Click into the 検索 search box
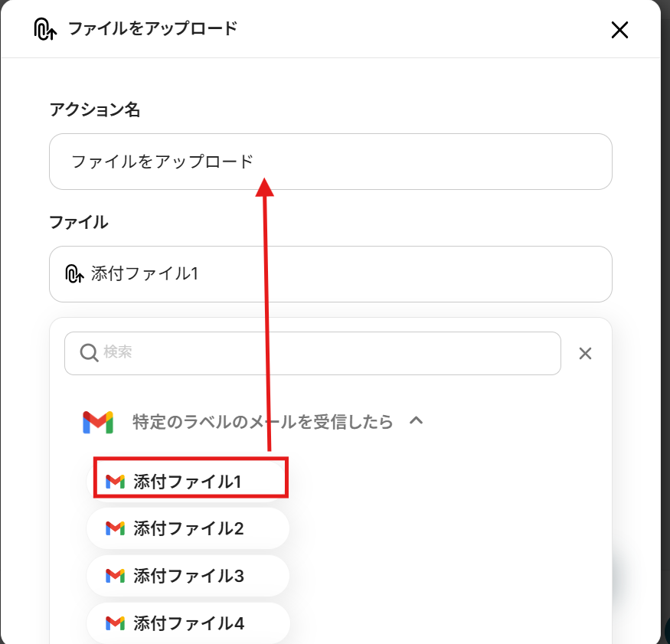670x644 pixels. tap(312, 353)
